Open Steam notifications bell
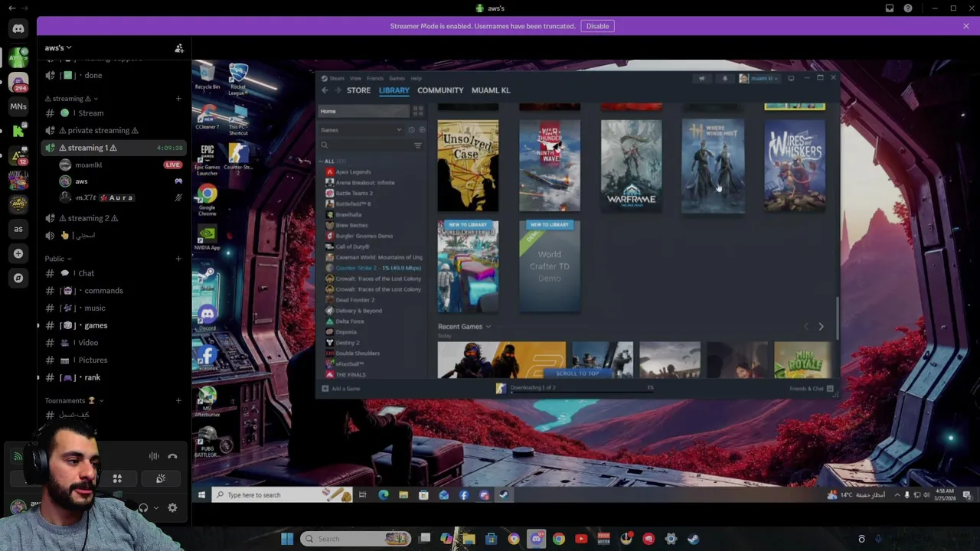980x551 pixels. point(724,78)
